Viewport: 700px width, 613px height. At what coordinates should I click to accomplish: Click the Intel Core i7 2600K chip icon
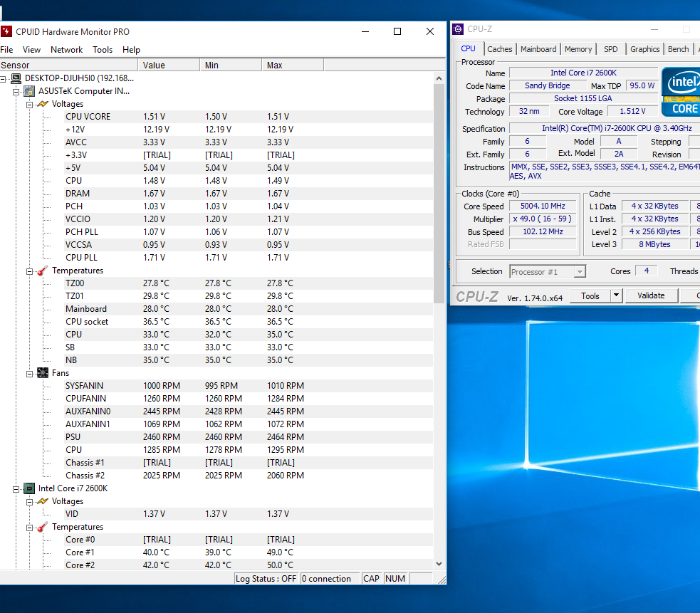coord(29,488)
